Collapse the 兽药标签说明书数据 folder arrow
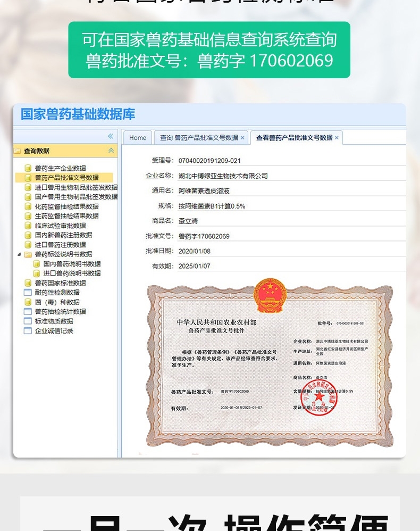The image size is (420, 531). tap(19, 254)
